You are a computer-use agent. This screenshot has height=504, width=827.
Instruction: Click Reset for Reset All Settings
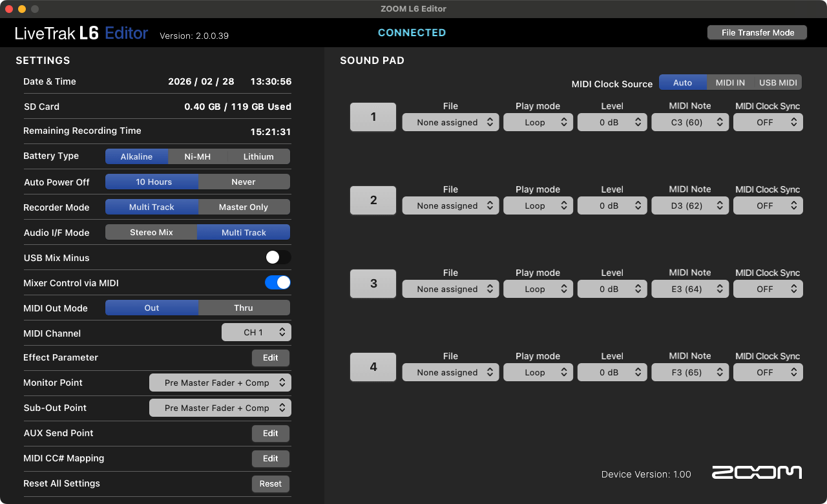[270, 484]
